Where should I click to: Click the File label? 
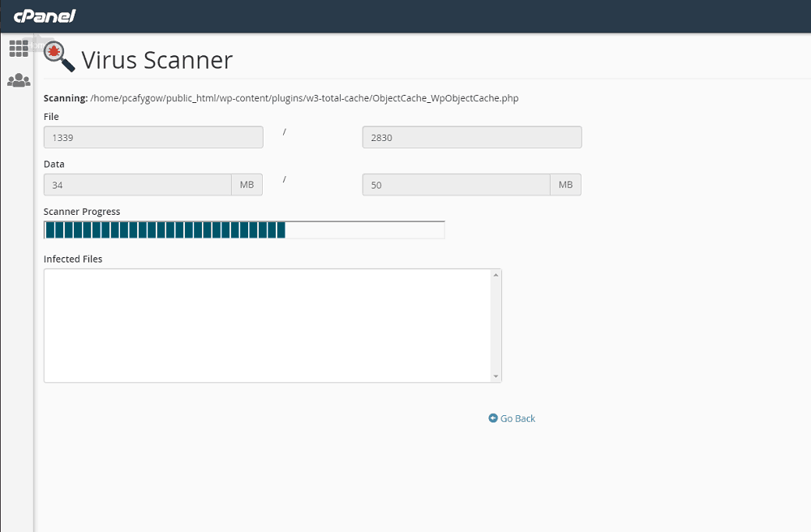tap(51, 117)
